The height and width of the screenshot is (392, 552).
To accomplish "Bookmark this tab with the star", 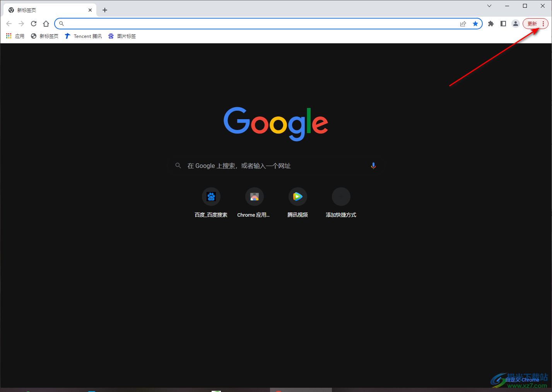I will point(475,24).
